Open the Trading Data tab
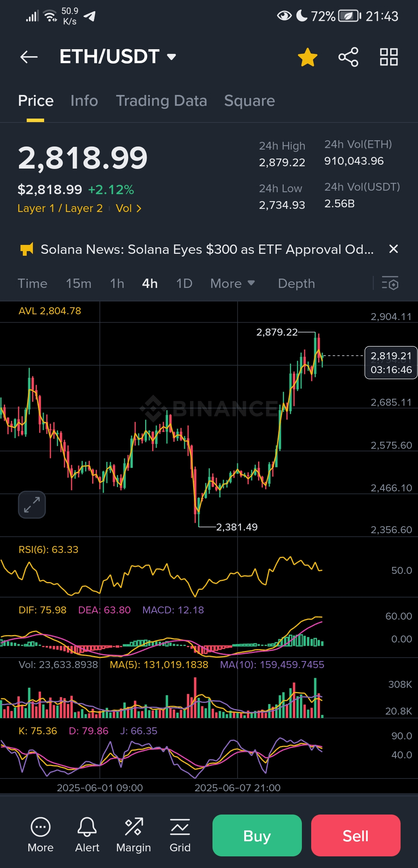Screen dimensions: 418x868 tap(161, 101)
